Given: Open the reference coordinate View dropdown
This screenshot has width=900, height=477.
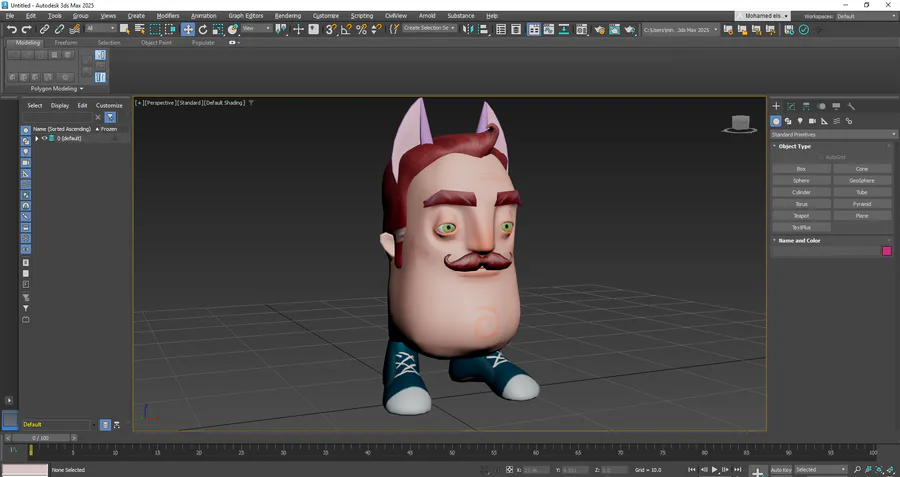Looking at the screenshot, I should pyautogui.click(x=256, y=28).
